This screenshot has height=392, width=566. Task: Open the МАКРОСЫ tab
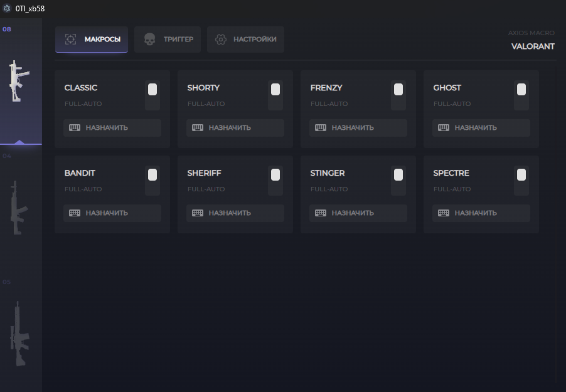tap(92, 40)
